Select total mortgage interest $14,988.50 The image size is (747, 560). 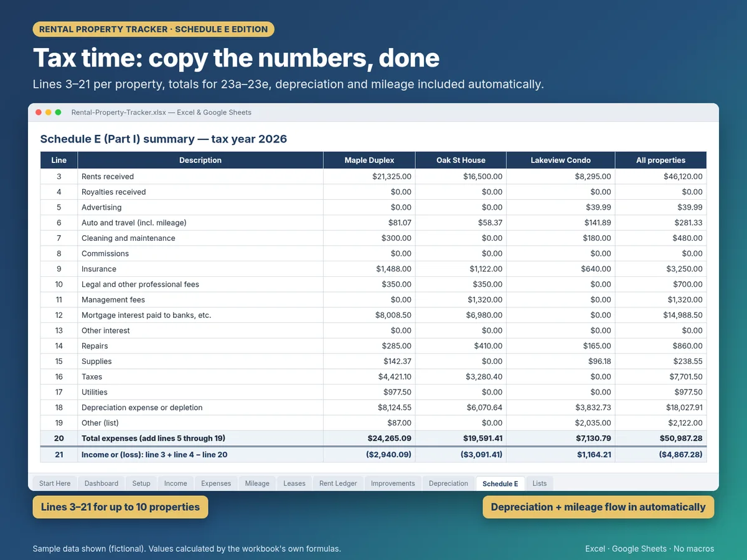(660, 315)
